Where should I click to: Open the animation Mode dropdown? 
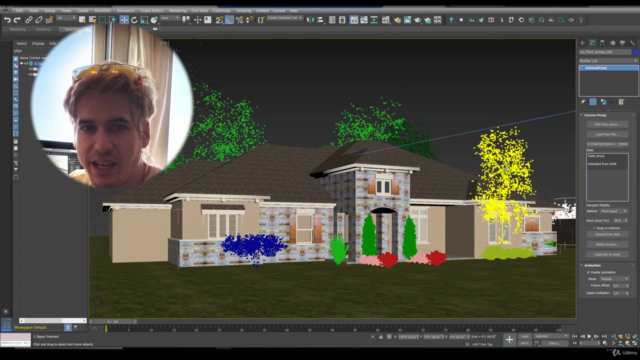tap(614, 279)
